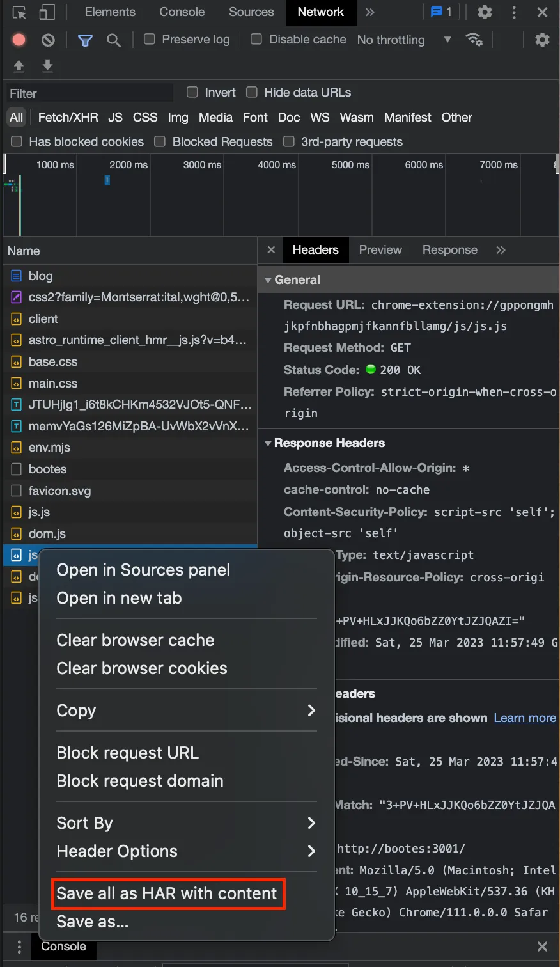Viewport: 560px width, 967px height.
Task: Select the main.css request row
Action: [x=129, y=383]
